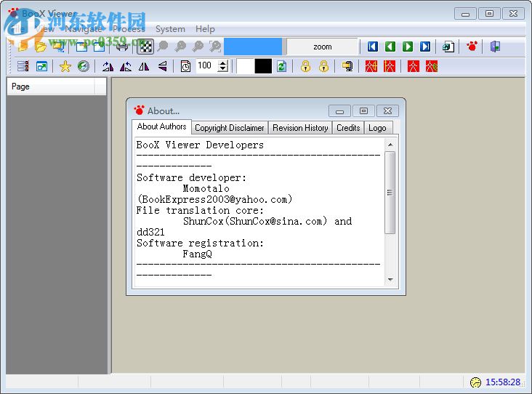Click the zoom text field
Screen dimensions: 532x394
click(322, 47)
